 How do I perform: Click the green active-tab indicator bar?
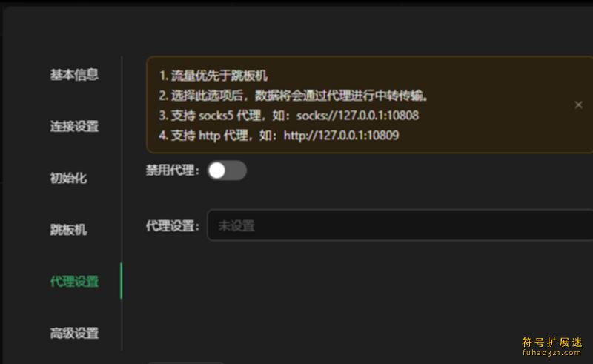pos(121,281)
